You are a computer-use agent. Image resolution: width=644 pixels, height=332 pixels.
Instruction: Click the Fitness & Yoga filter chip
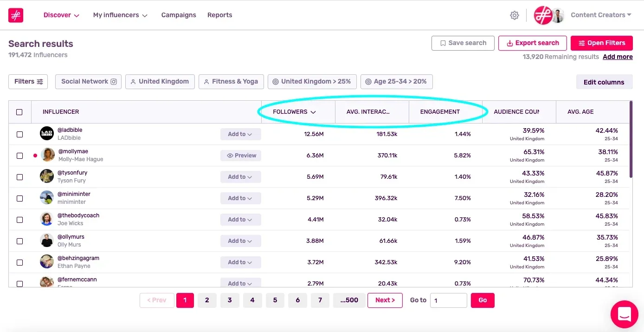(231, 82)
